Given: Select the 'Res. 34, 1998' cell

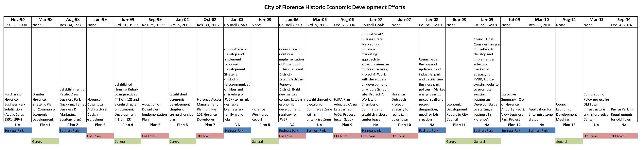Looking at the screenshot, I should click(x=73, y=25).
